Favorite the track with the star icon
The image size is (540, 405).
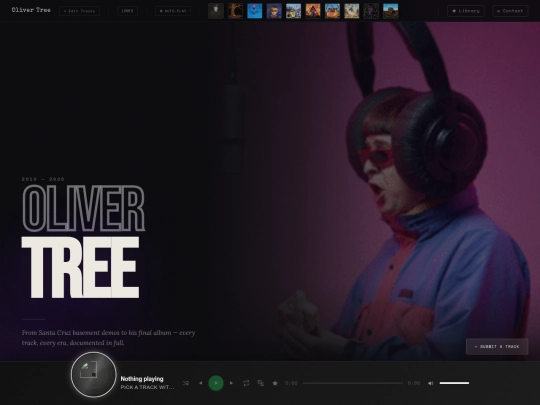click(x=275, y=383)
